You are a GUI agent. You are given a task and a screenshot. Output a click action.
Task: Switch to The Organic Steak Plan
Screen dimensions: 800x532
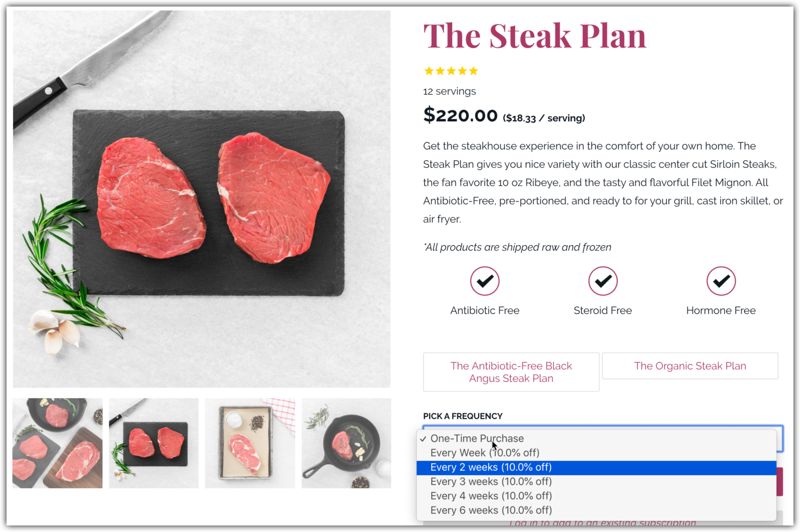(690, 366)
